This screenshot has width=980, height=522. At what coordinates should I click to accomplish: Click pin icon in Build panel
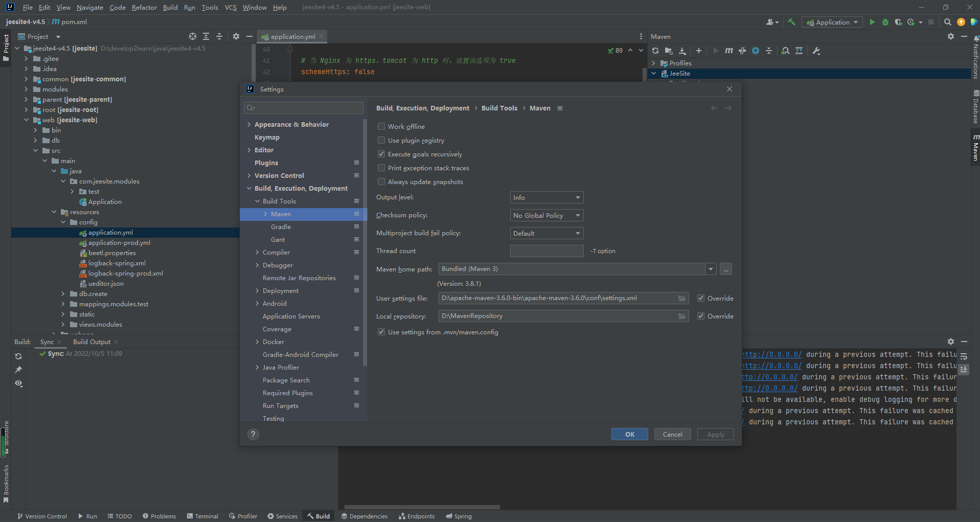pos(18,370)
